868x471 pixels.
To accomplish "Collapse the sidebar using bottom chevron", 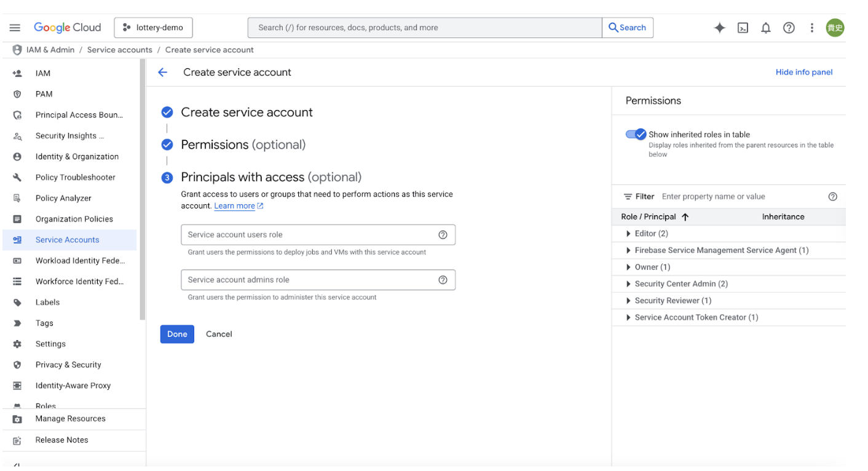I will pyautogui.click(x=17, y=464).
